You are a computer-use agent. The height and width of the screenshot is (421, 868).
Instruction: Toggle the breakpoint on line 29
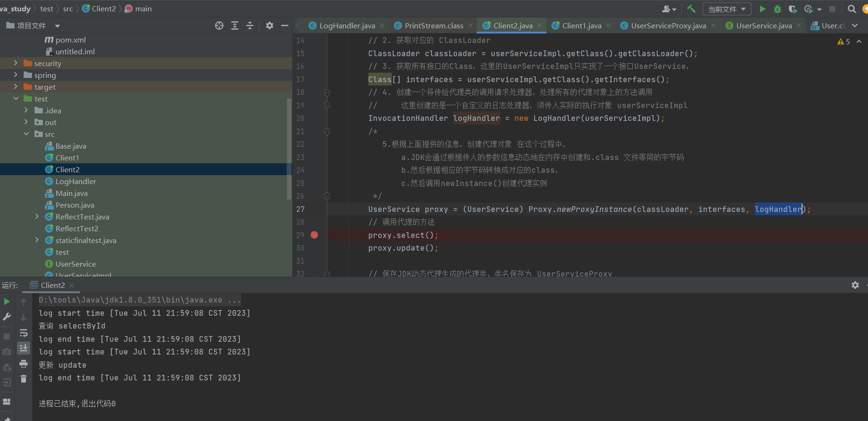(314, 235)
